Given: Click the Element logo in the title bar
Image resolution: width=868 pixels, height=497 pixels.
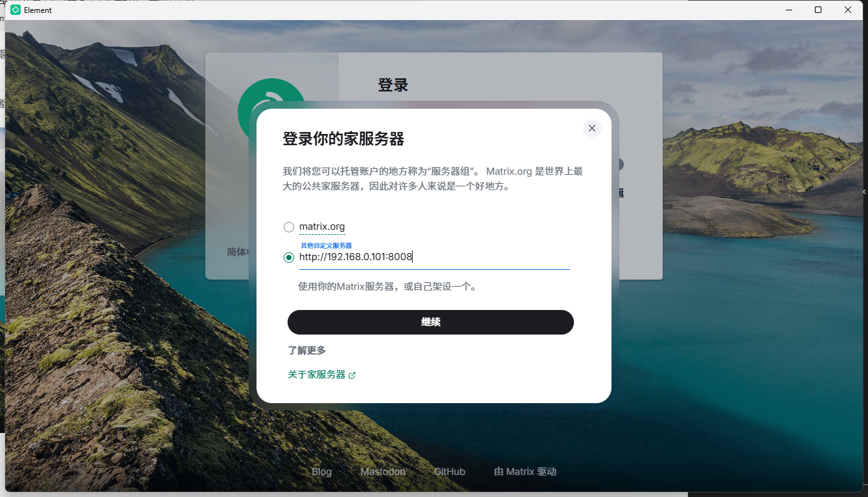Looking at the screenshot, I should click(14, 10).
